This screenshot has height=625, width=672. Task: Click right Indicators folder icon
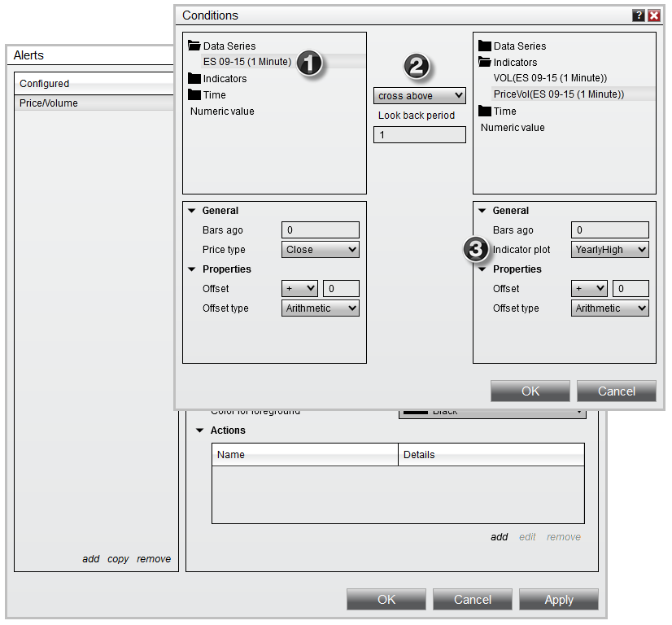point(485,63)
